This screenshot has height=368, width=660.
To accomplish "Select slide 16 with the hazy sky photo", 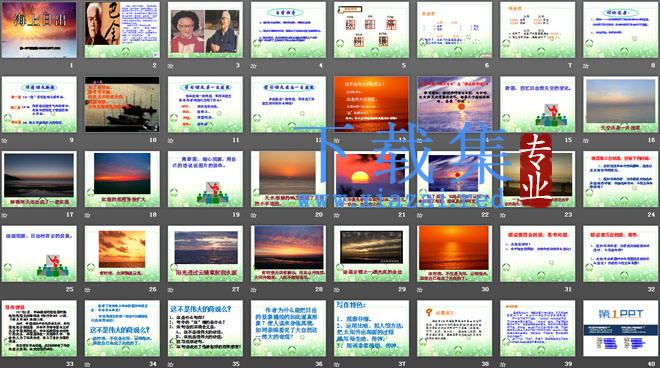I will point(620,104).
